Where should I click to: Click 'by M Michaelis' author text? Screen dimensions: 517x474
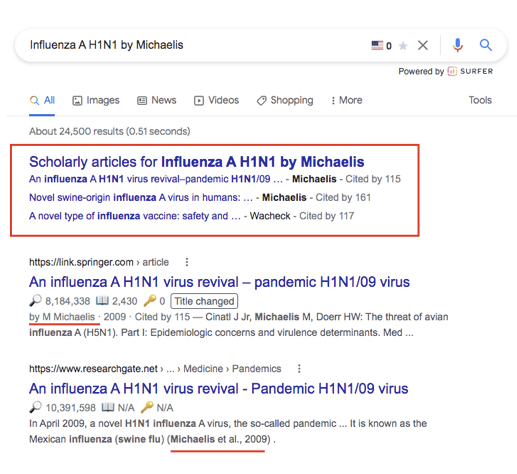(x=62, y=317)
